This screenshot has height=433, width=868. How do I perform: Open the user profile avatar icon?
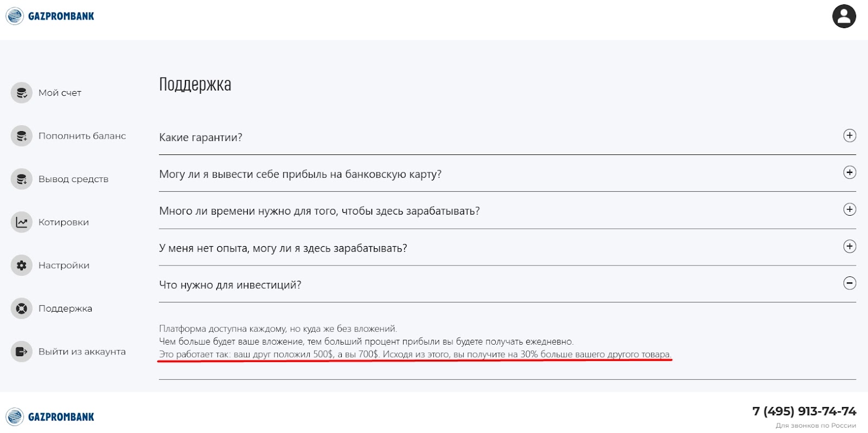[x=844, y=16]
